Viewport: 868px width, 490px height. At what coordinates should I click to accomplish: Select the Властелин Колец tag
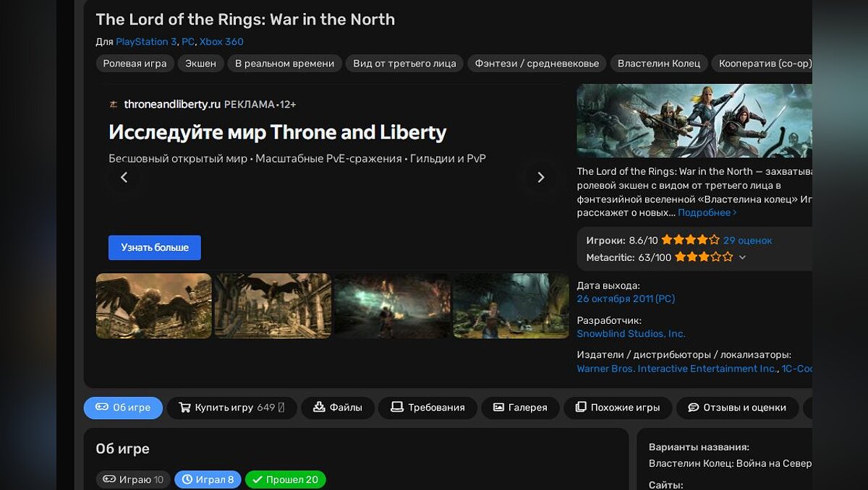click(x=659, y=64)
